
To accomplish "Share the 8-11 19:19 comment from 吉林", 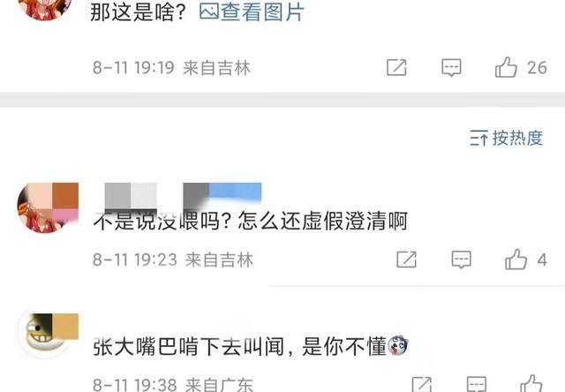I will tap(396, 67).
